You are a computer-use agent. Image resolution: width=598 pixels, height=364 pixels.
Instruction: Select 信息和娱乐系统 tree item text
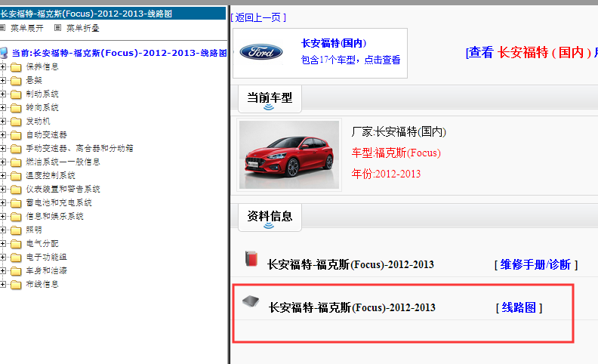coord(54,216)
